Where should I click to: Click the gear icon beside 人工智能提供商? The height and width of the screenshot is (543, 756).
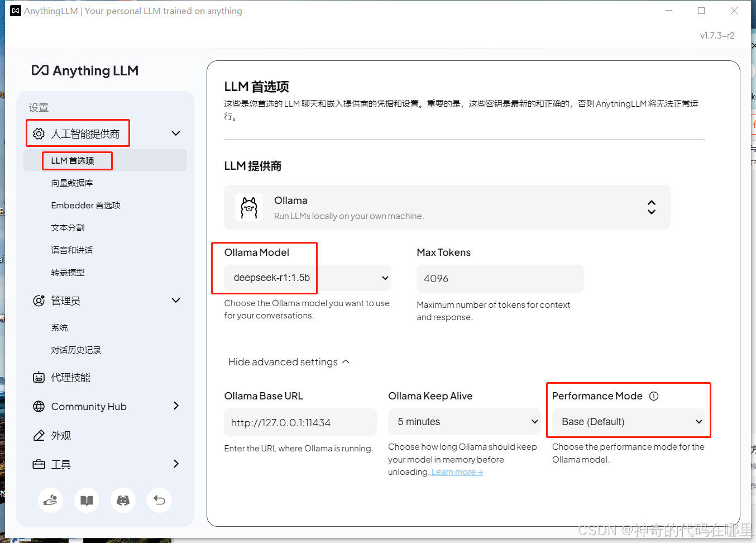point(39,134)
